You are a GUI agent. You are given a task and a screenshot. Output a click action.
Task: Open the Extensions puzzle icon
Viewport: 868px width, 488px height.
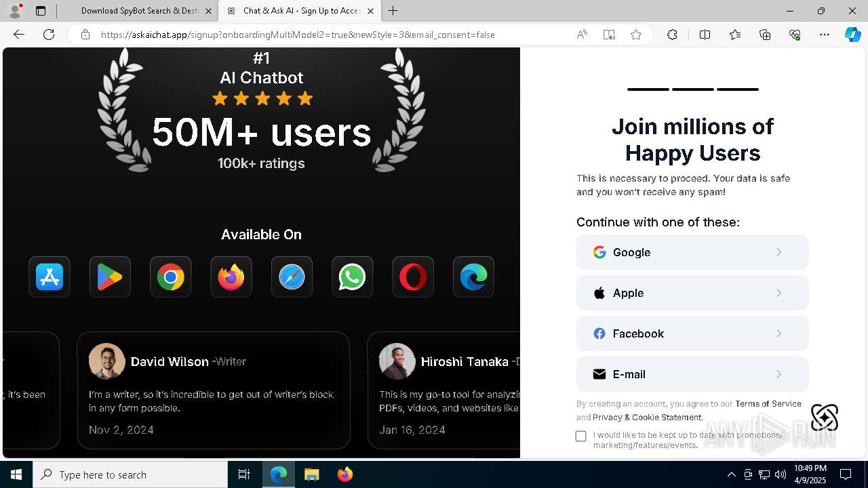pos(672,35)
